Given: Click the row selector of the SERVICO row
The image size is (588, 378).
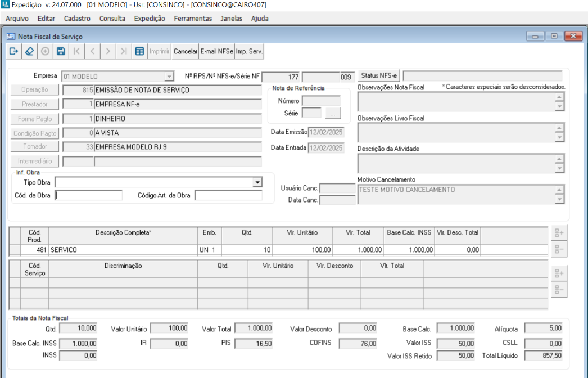Looking at the screenshot, I should 15,250.
